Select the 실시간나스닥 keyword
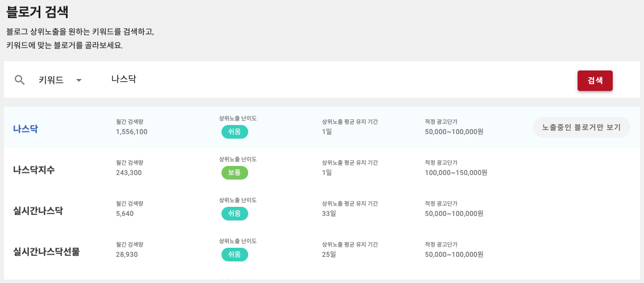 (38, 210)
